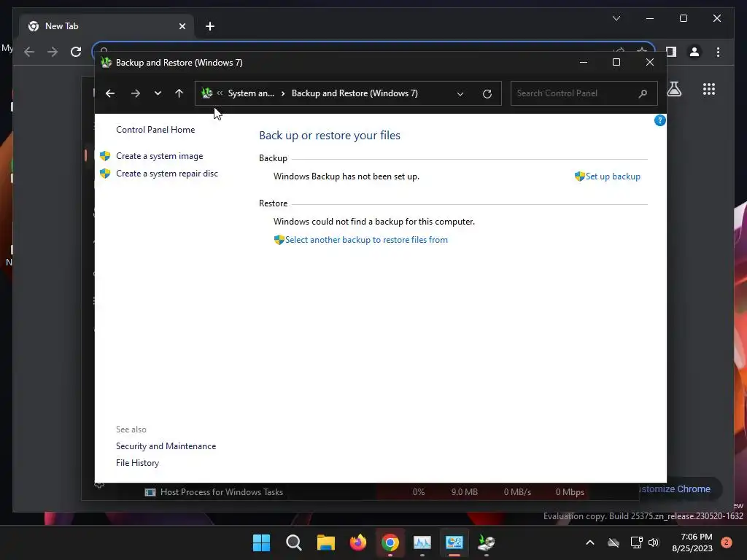The image size is (747, 560).
Task: Open Chrome profile avatar
Action: [x=694, y=52]
